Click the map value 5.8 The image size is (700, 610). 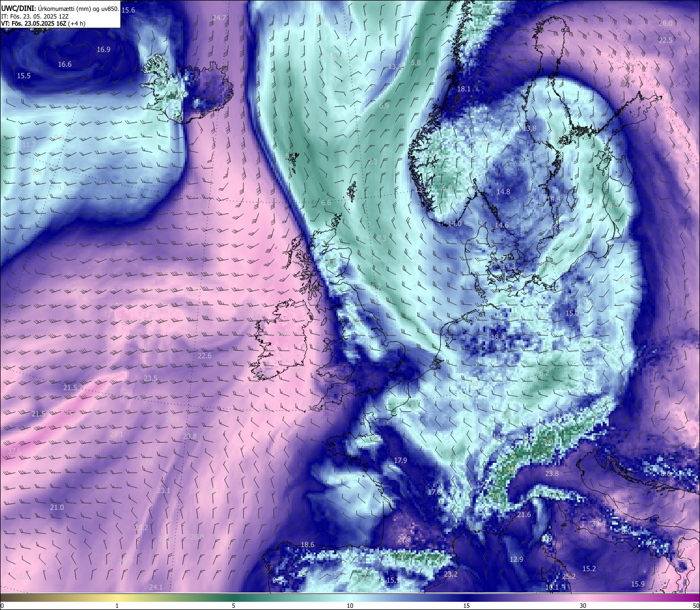click(x=416, y=63)
